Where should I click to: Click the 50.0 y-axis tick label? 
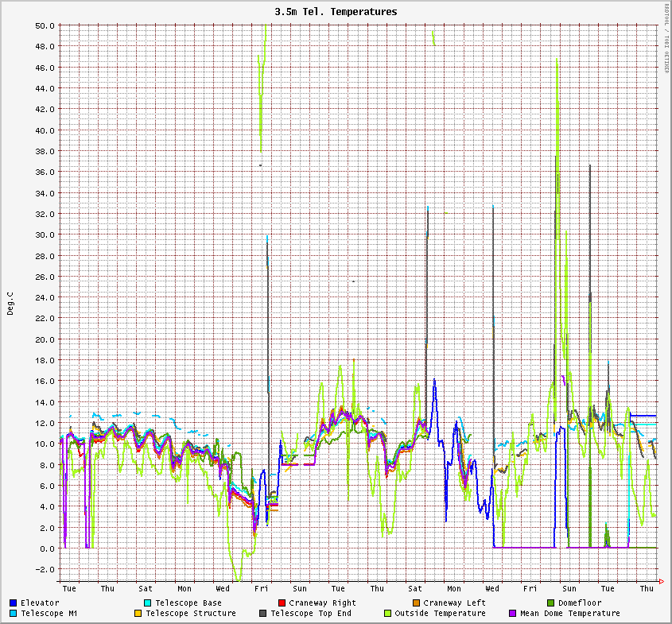click(45, 25)
